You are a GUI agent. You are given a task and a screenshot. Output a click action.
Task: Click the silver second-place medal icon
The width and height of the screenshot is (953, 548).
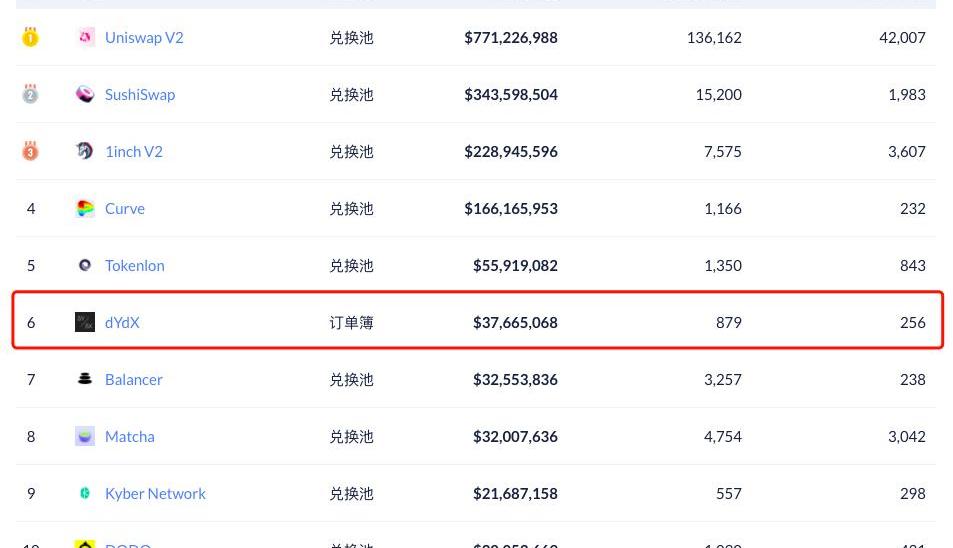(x=30, y=94)
